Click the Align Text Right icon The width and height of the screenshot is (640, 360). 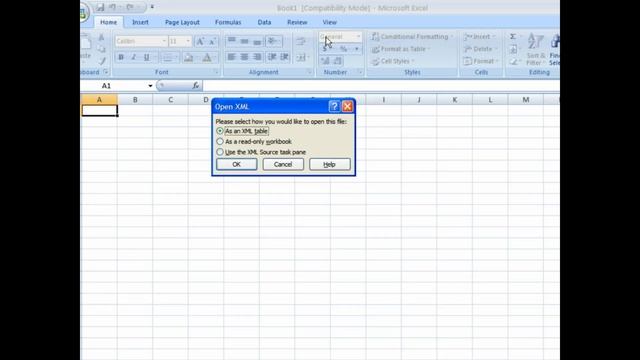coord(257,57)
